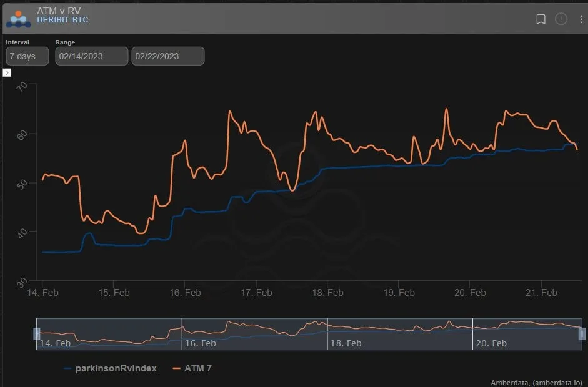Click the navigator at 20. Feb
The image size is (588, 387).
tap(491, 343)
